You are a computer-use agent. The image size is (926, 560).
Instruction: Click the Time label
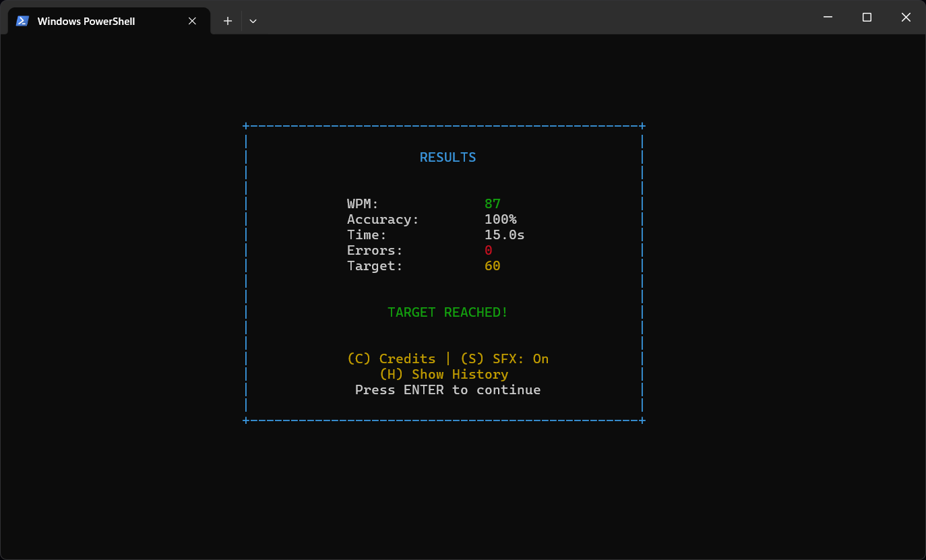(x=367, y=235)
